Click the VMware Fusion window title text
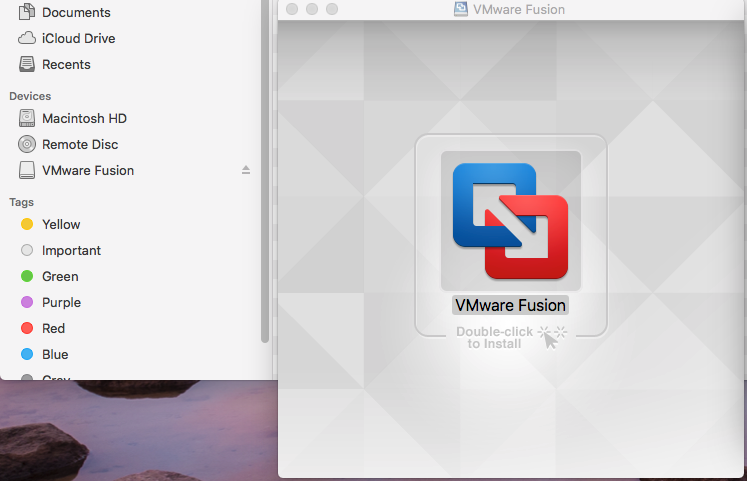The height and width of the screenshot is (481, 747). point(519,10)
